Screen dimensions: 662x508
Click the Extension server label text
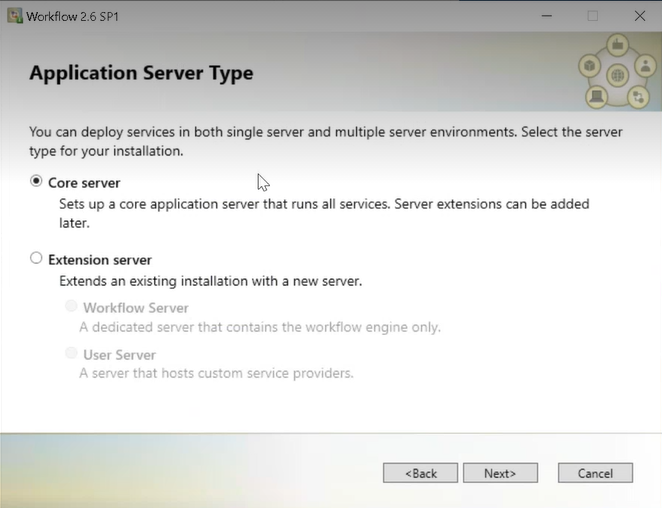(100, 260)
